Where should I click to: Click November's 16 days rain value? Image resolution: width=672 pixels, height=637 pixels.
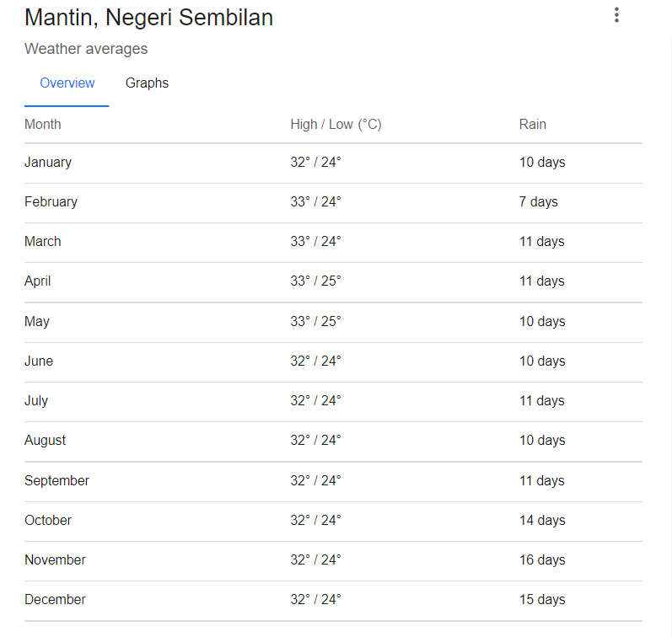tap(541, 559)
